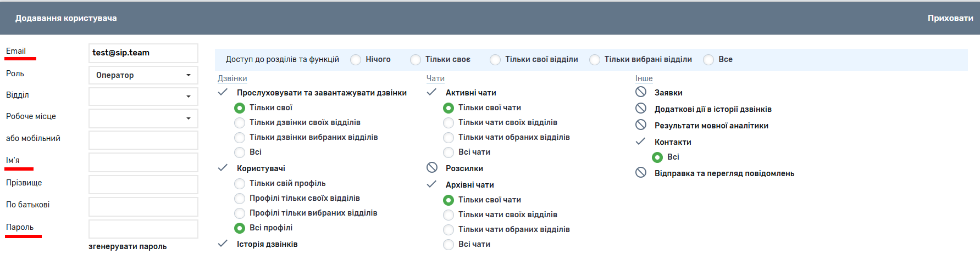Toggle the blocked icon beside Розсилки

(432, 167)
